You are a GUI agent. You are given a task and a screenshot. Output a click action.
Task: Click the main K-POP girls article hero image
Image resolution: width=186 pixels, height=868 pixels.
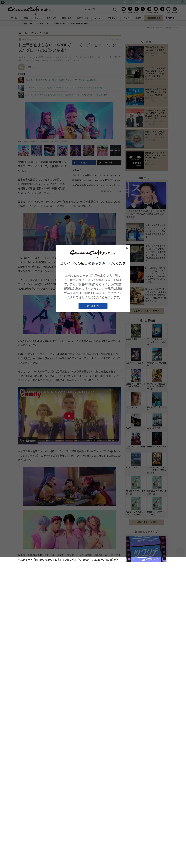point(69,120)
